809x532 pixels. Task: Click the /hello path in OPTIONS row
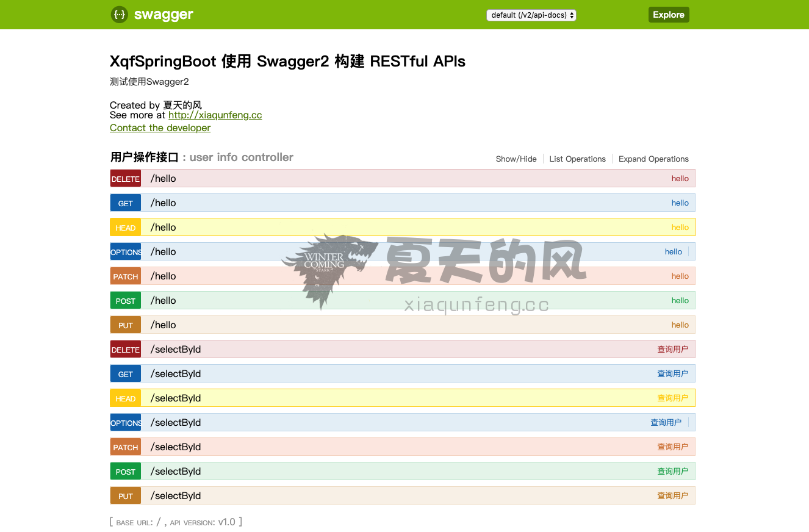[x=164, y=251]
